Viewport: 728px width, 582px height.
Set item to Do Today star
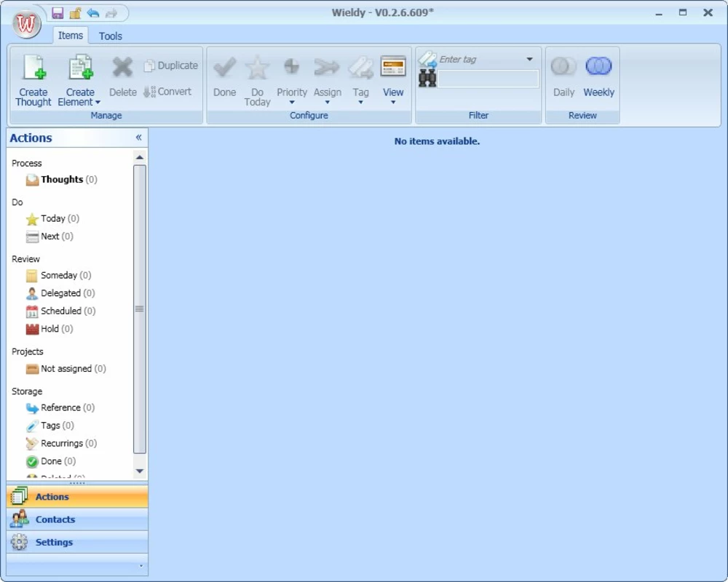257,80
